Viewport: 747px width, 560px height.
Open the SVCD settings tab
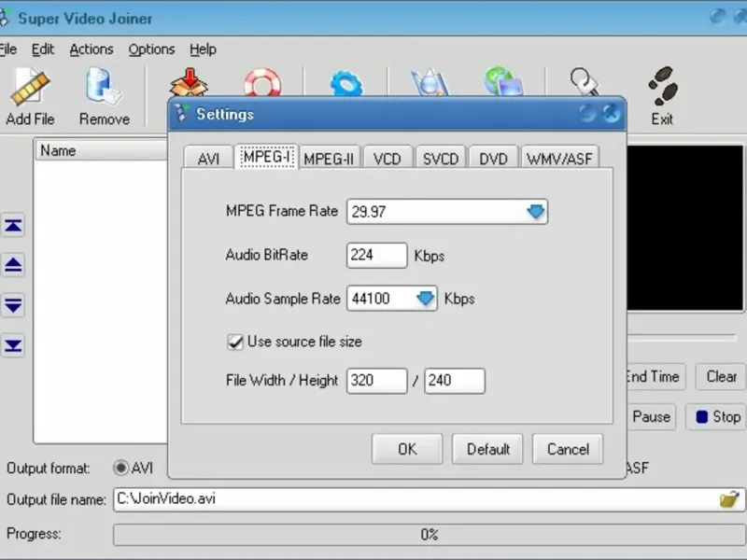(x=441, y=158)
